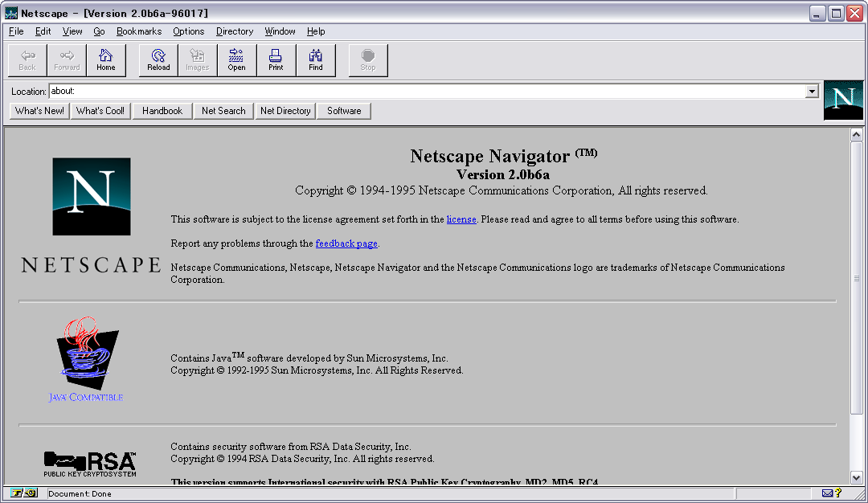Follow the feedback page link
The image size is (868, 503).
pos(346,243)
